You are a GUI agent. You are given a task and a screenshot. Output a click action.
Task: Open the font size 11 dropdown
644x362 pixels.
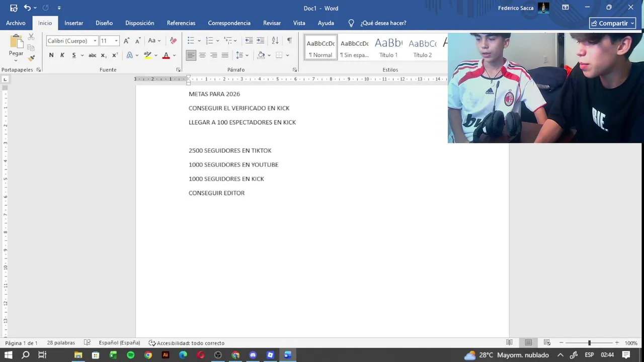116,41
